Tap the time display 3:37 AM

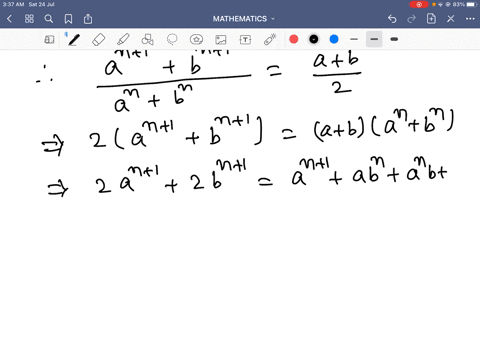[13, 4]
